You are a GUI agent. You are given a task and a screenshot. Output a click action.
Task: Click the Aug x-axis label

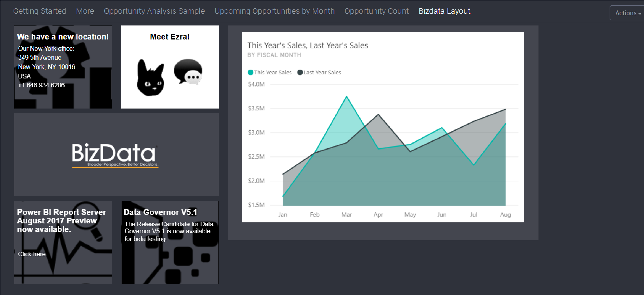[x=506, y=215]
